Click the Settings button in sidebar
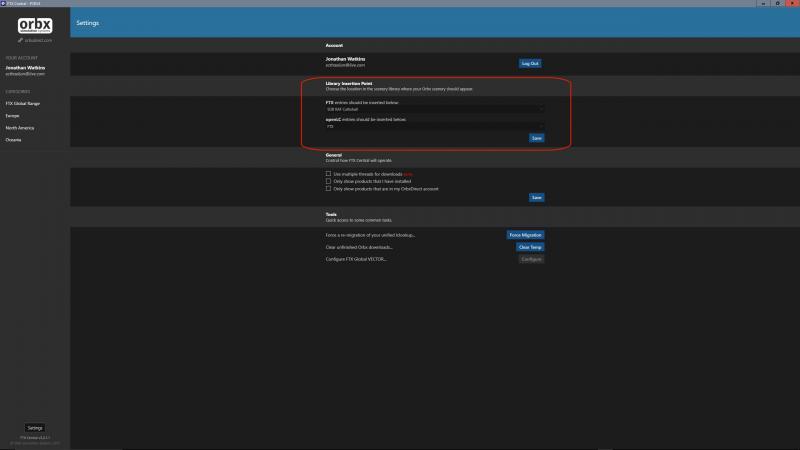 [35, 428]
